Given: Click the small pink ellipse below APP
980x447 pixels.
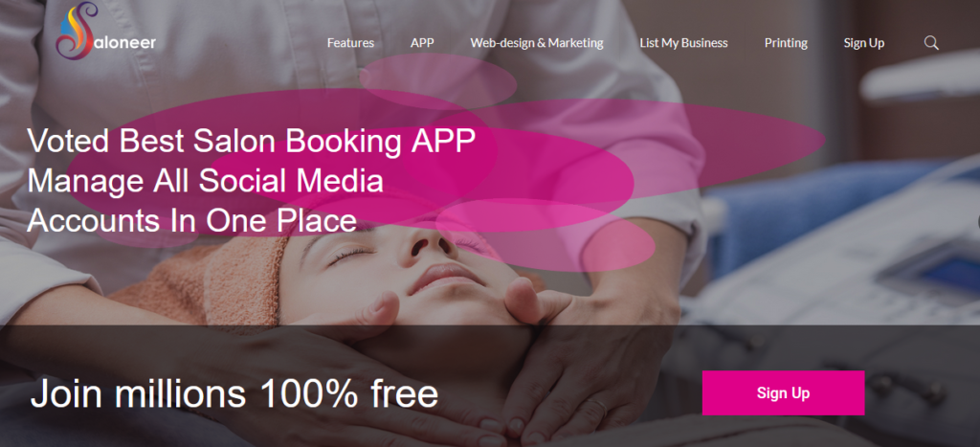Looking at the screenshot, I should click(x=438, y=80).
